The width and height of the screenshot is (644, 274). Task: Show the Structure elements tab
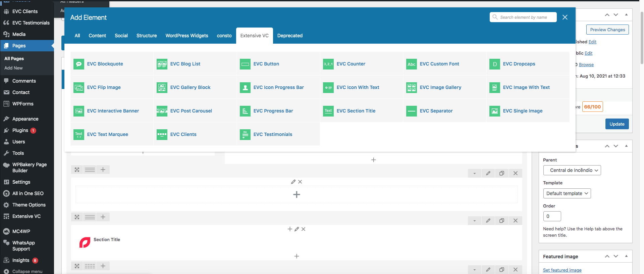147,36
